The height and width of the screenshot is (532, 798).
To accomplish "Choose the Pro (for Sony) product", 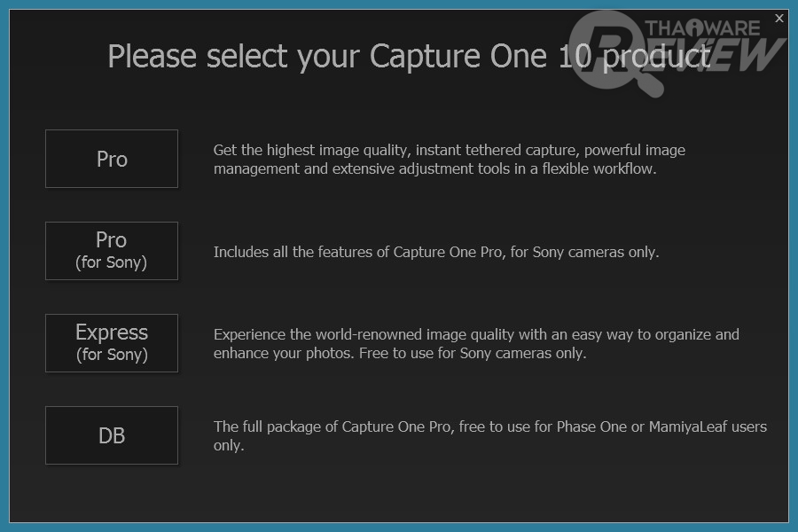I will (x=112, y=250).
